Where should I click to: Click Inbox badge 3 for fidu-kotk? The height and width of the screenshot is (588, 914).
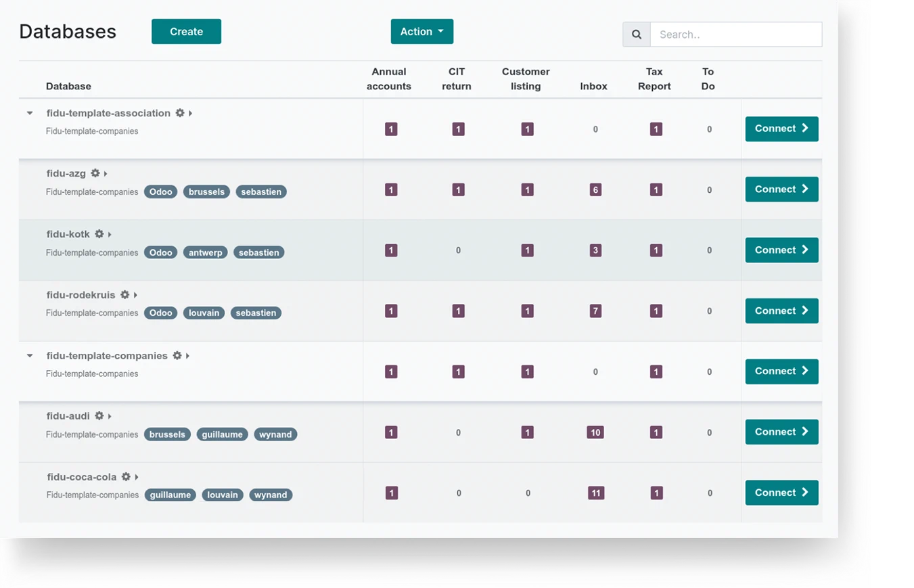click(x=595, y=250)
